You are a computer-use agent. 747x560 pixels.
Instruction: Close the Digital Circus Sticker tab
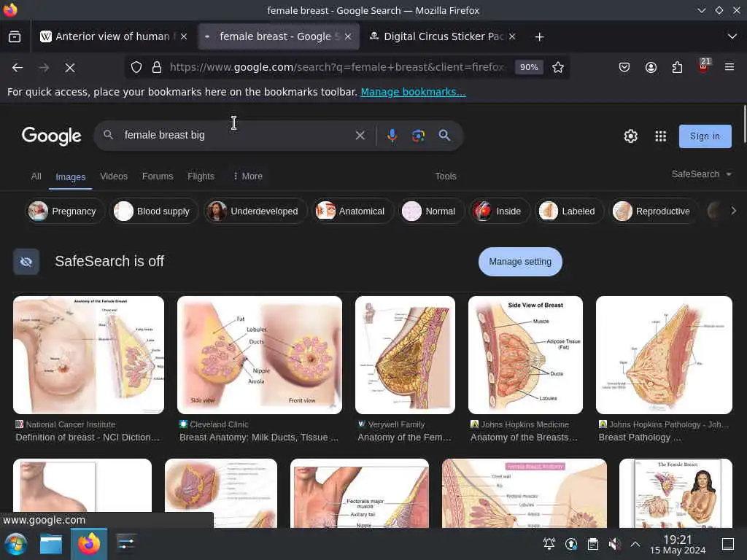tap(512, 36)
